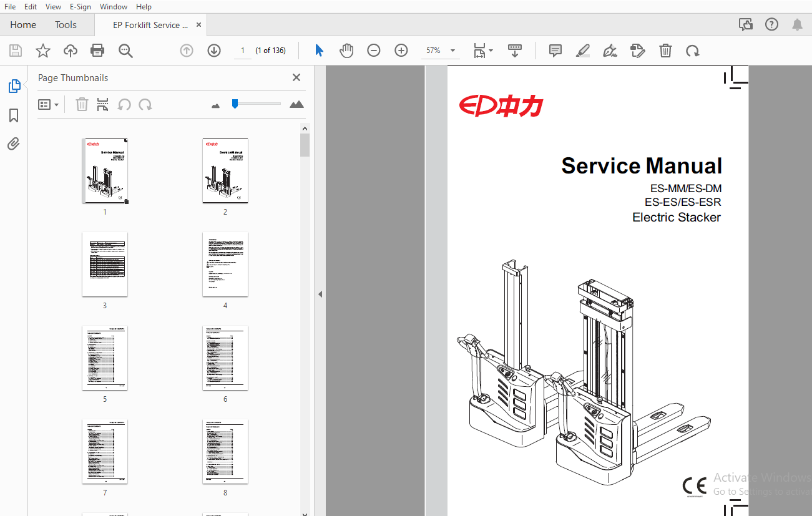Rotate thumbnails clockwise
The width and height of the screenshot is (812, 516).
[x=145, y=104]
